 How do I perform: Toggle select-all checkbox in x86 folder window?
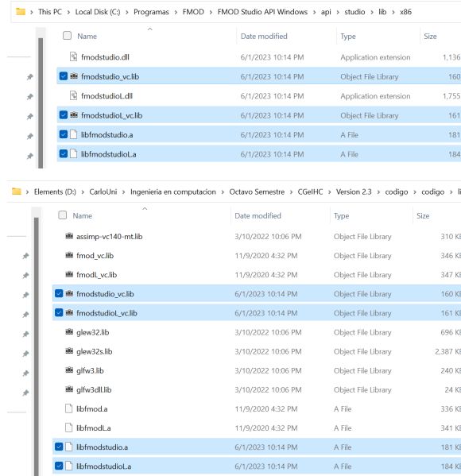point(67,36)
